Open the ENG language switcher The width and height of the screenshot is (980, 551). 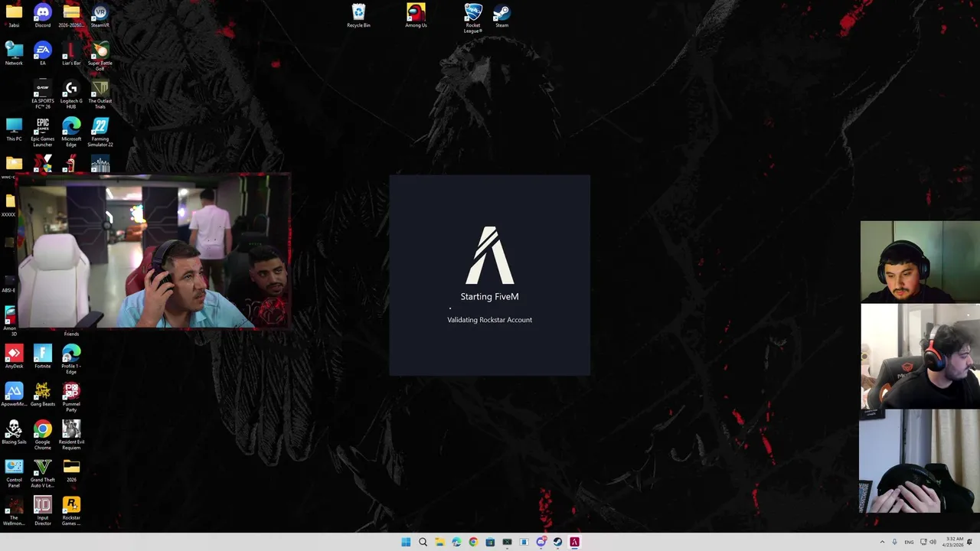tap(909, 542)
